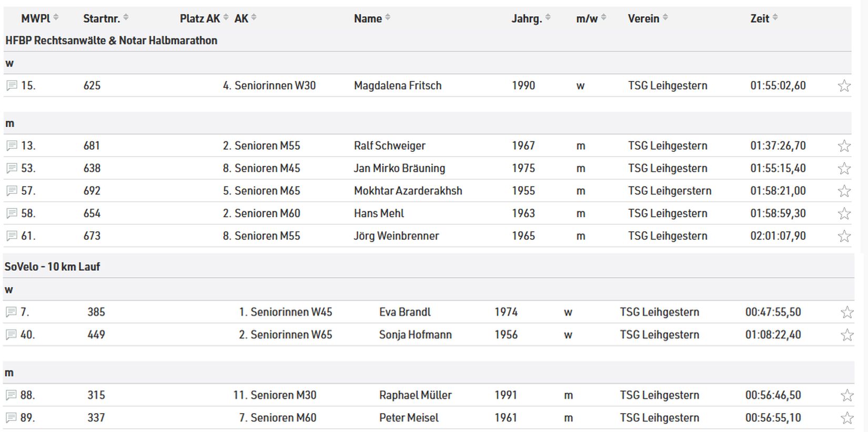
Task: Sort by MWPl column arrows
Action: click(x=56, y=18)
